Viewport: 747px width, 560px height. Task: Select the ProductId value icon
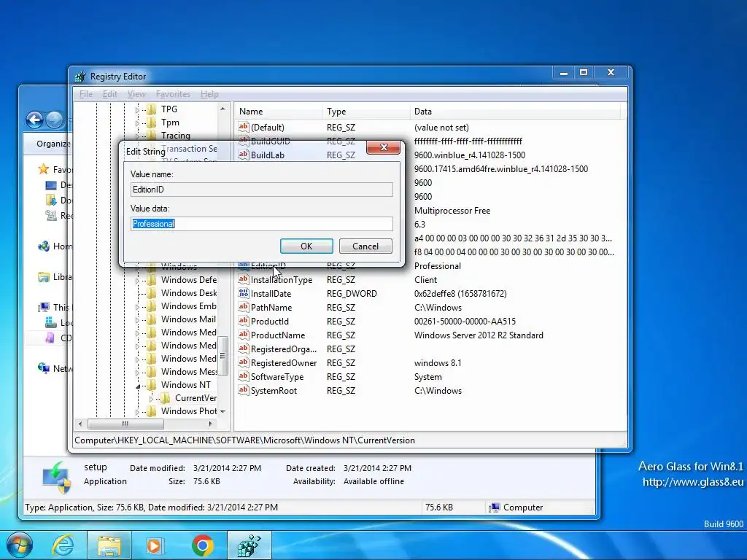[x=244, y=321]
